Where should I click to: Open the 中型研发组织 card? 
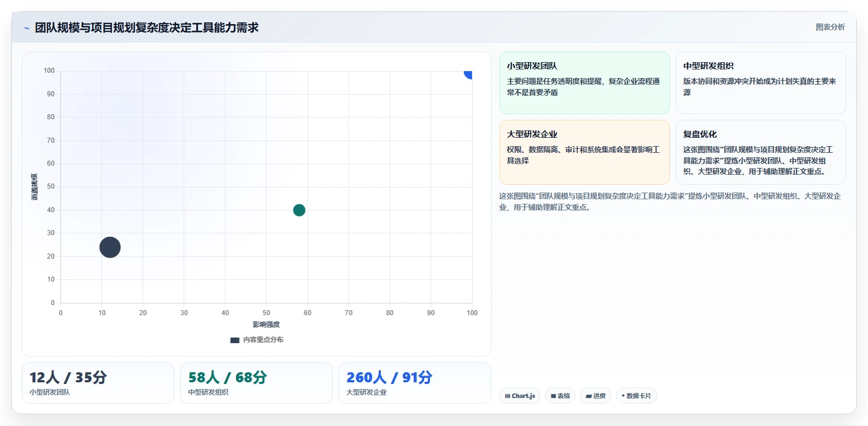[761, 83]
